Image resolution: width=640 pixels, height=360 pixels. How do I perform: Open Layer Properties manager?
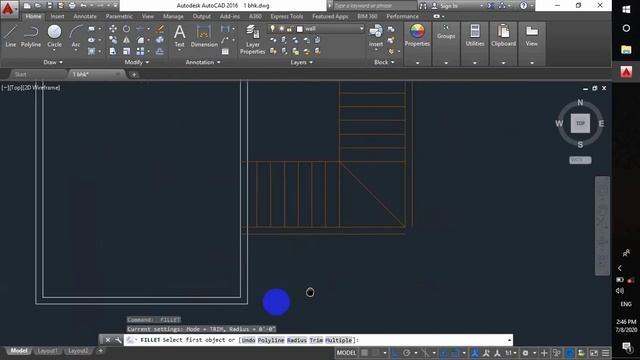click(x=253, y=40)
